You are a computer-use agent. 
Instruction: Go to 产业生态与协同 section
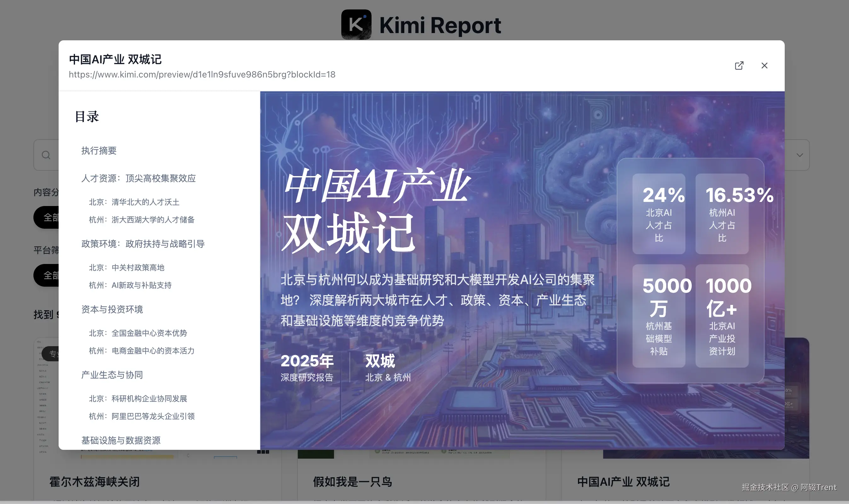tap(112, 375)
